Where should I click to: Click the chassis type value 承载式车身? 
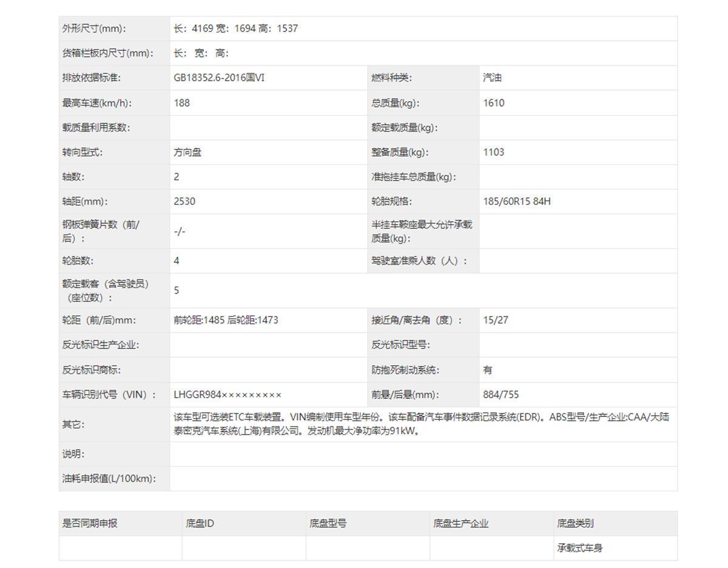point(580,548)
